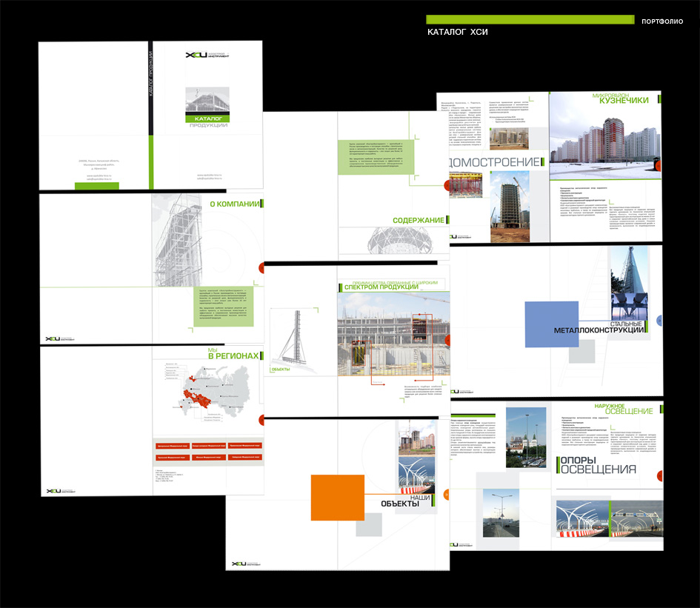The image size is (700, 608).
Task: Click the КУЗНЕЧИКИ heading
Action: [x=624, y=101]
